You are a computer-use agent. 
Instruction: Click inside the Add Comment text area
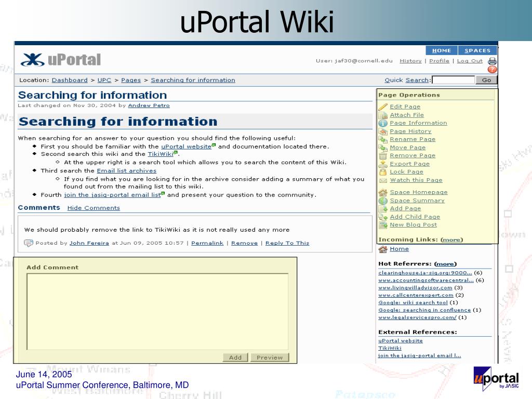click(x=157, y=312)
